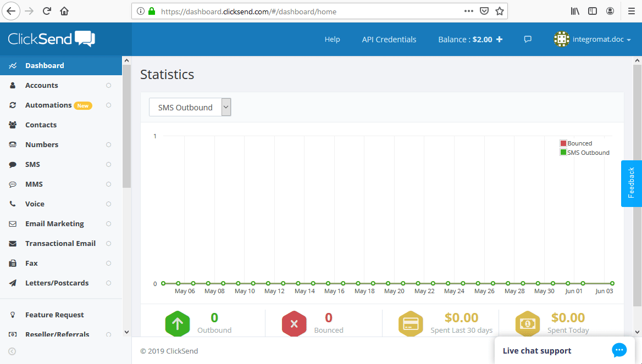Expand the Reseller/Referrals sidebar section
The width and height of the screenshot is (642, 364).
pyautogui.click(x=108, y=334)
